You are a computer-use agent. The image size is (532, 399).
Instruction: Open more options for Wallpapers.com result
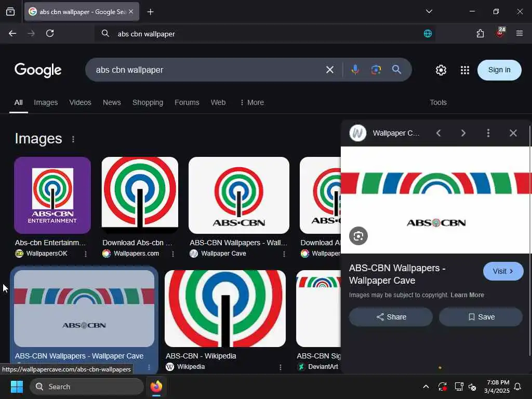[172, 254]
